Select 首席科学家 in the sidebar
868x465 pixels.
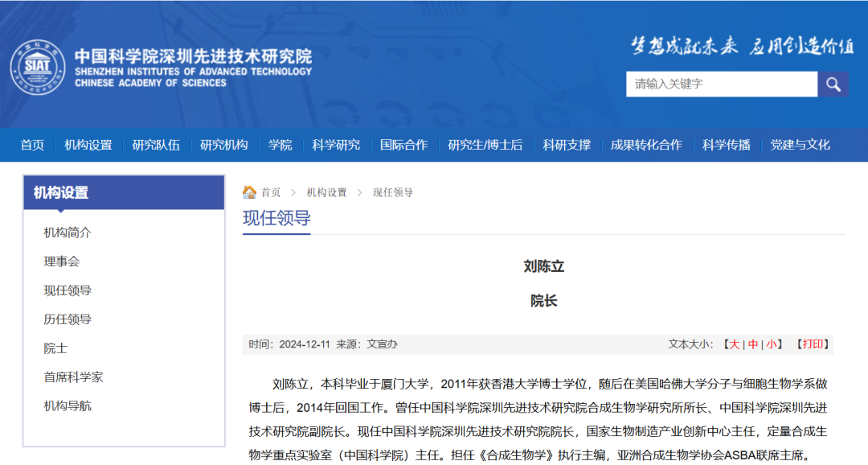(74, 377)
